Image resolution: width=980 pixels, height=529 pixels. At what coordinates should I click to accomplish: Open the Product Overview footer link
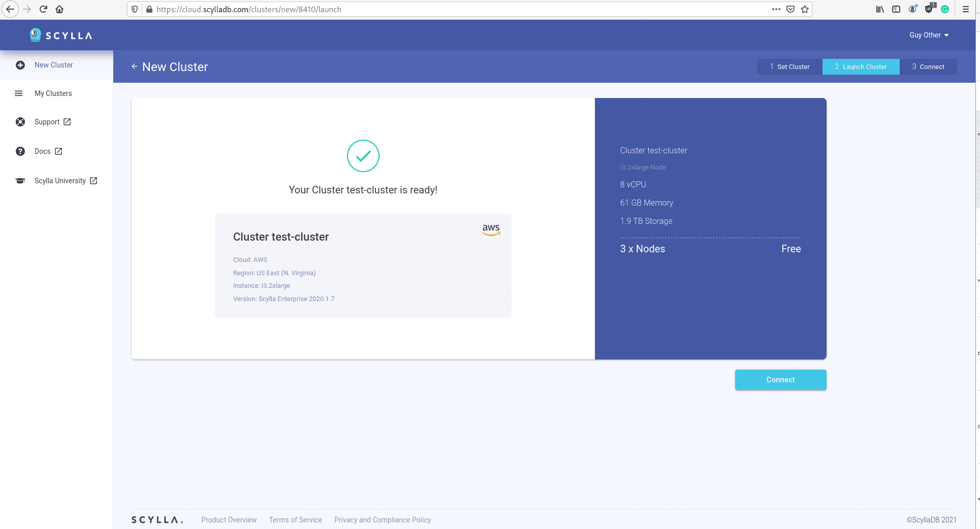tap(229, 520)
